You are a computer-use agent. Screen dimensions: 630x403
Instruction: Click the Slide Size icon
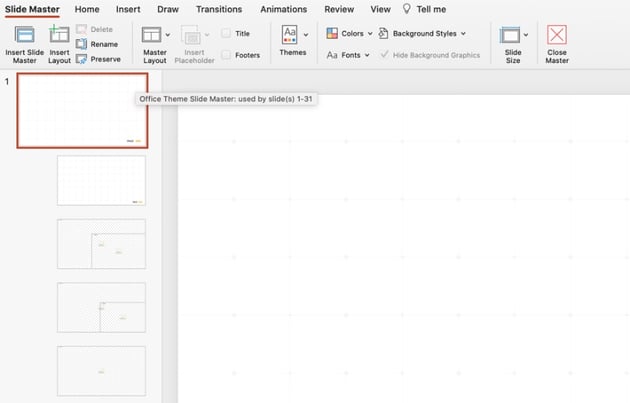[511, 35]
